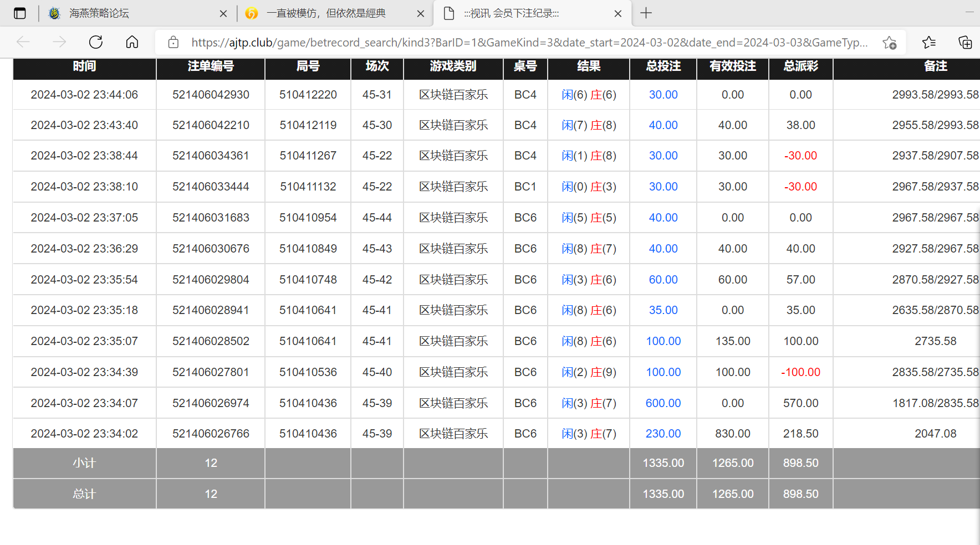980x545 pixels.
Task: Select timestamp 2024-03-02 23:34:39
Action: (84, 372)
